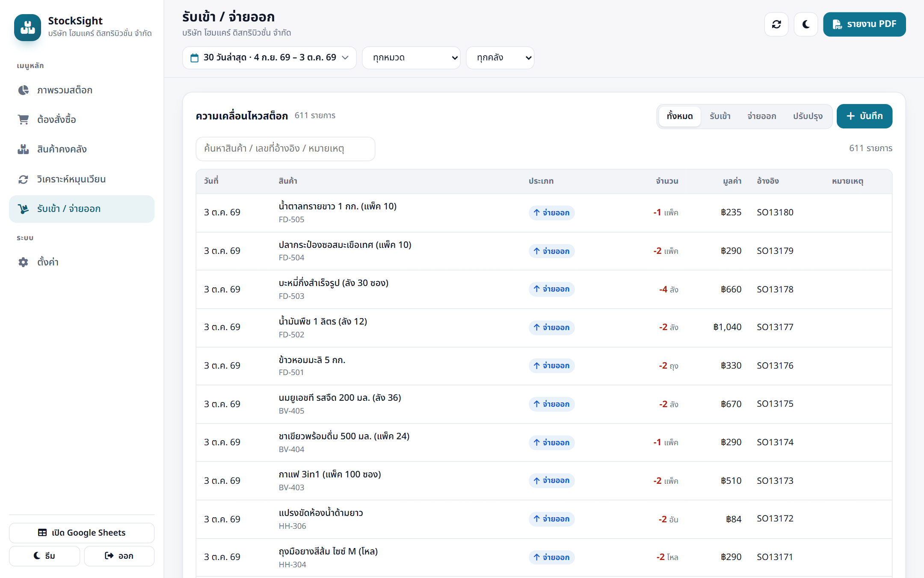Click the วันที่ column header
The image size is (924, 578).
point(211,181)
